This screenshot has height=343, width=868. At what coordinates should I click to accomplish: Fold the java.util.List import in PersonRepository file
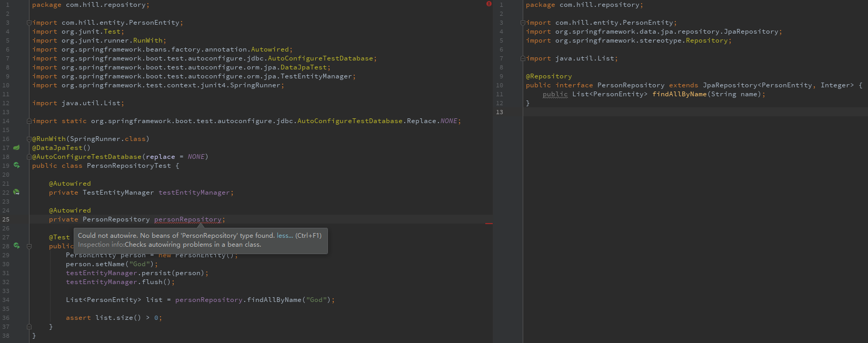click(x=523, y=58)
